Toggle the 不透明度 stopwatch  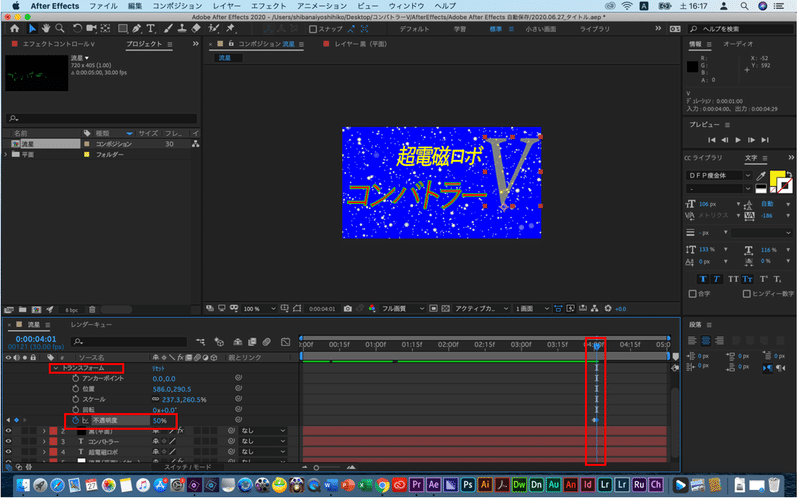76,421
